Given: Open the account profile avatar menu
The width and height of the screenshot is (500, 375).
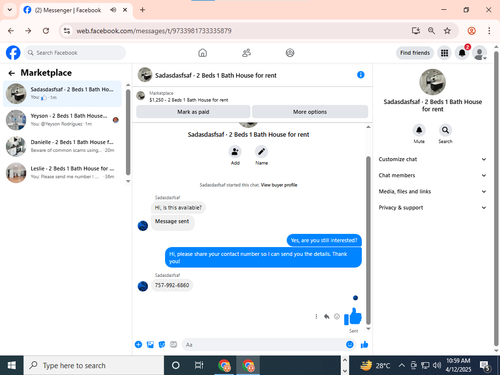Looking at the screenshot, I should point(480,53).
